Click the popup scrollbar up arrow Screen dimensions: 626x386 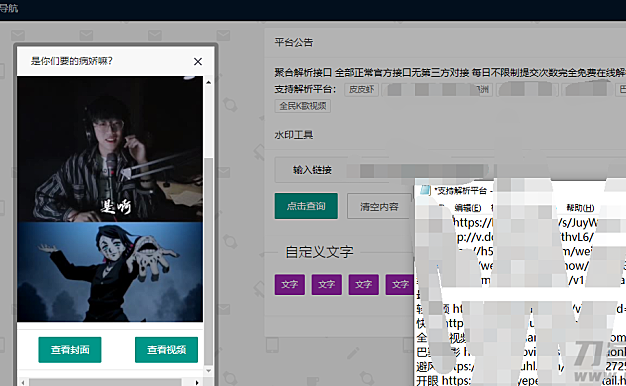pyautogui.click(x=208, y=82)
